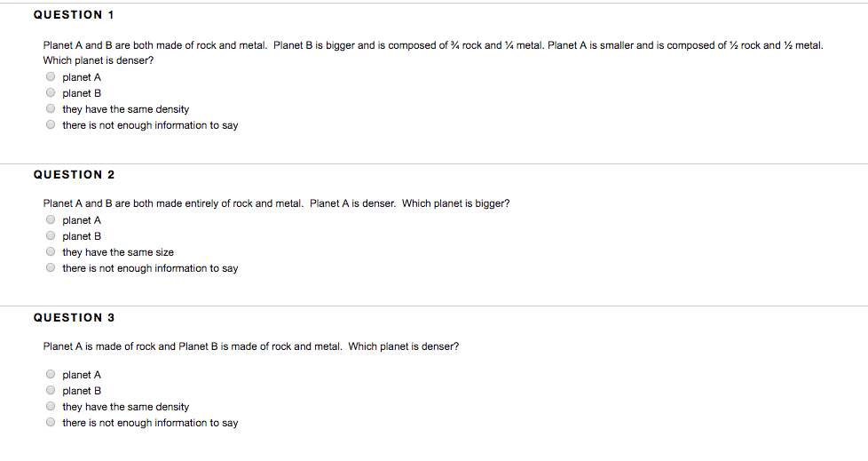Click the Question 3 prompt text
The height and width of the screenshot is (461, 868).
pyautogui.click(x=251, y=346)
